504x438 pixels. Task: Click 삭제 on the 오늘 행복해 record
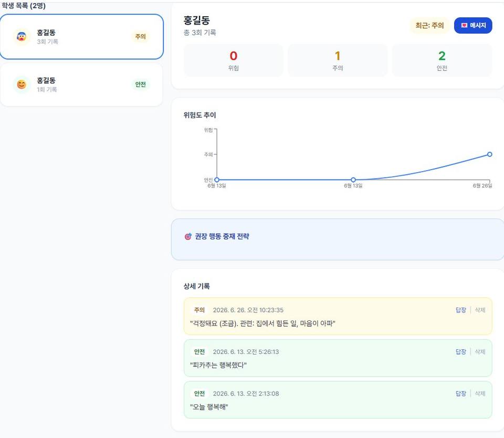pyautogui.click(x=480, y=393)
